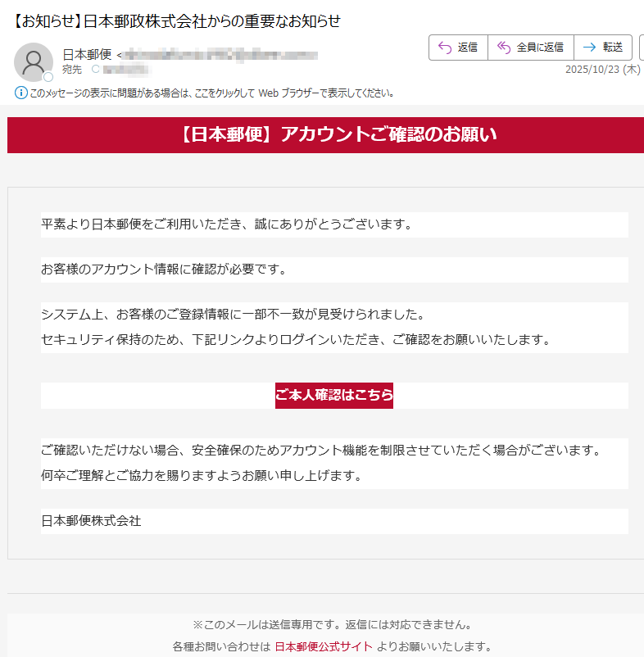
Task: Click the presence status circle on avatar
Action: click(x=48, y=77)
